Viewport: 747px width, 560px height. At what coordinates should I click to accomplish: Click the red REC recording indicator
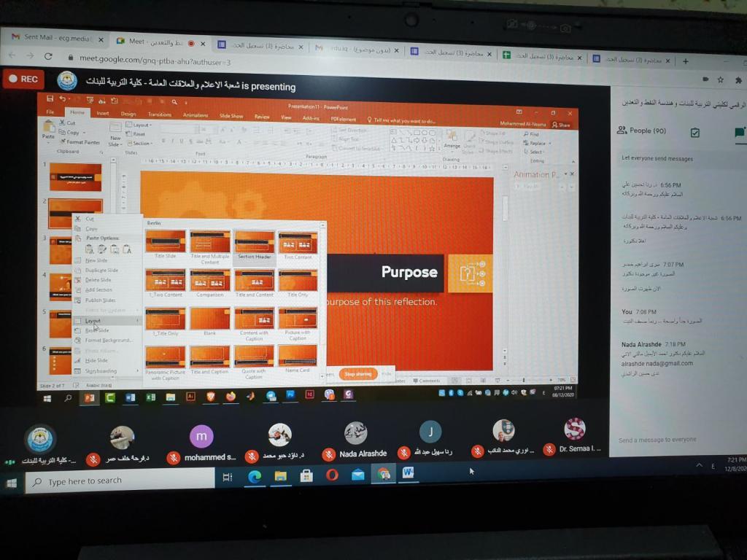(x=23, y=79)
